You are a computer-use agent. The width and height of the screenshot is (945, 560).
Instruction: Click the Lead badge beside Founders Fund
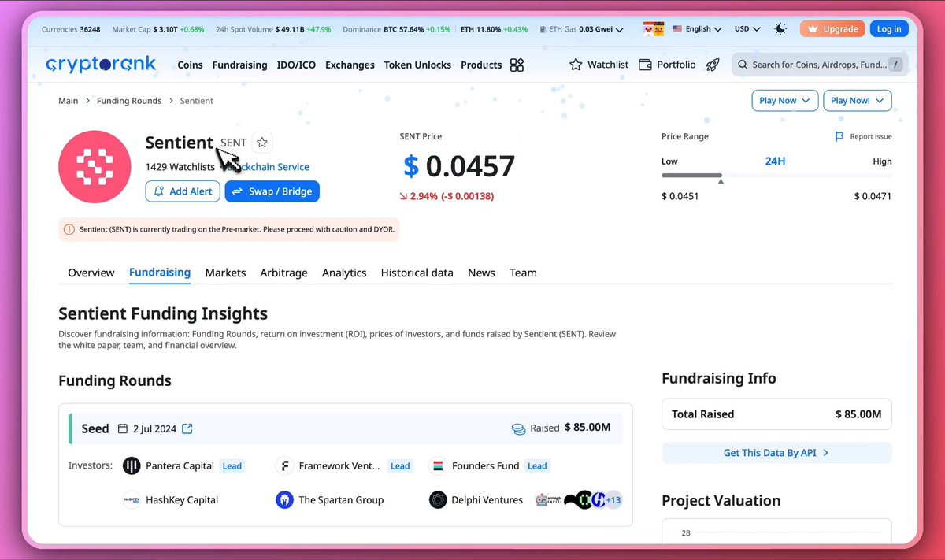coord(537,465)
